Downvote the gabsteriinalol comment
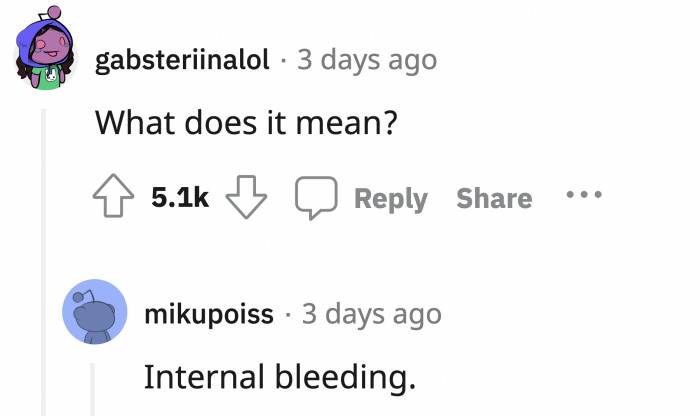Image resolution: width=700 pixels, height=416 pixels. 246,199
